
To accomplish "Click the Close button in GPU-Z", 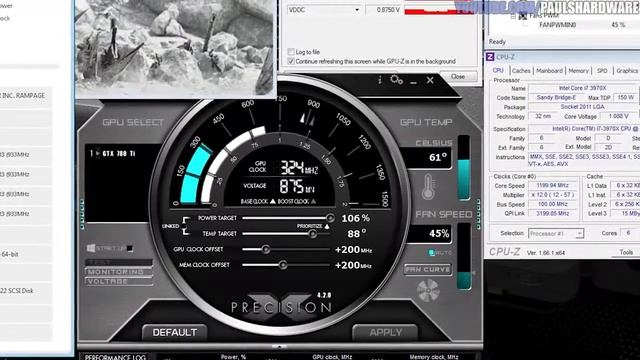I will pos(458,76).
